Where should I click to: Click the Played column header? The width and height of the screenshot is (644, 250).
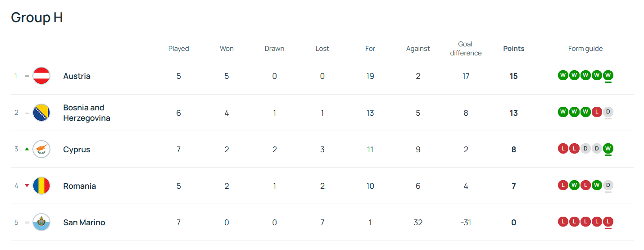pyautogui.click(x=178, y=49)
